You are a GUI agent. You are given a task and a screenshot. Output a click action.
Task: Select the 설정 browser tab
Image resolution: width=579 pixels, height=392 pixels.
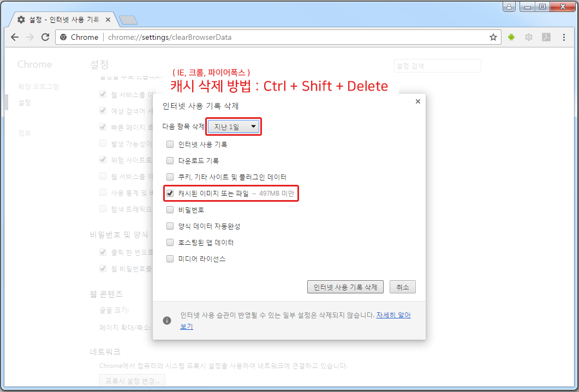pos(60,18)
